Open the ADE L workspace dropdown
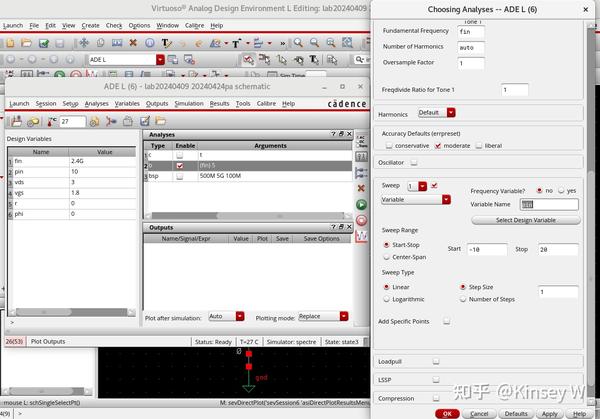 tap(160, 60)
